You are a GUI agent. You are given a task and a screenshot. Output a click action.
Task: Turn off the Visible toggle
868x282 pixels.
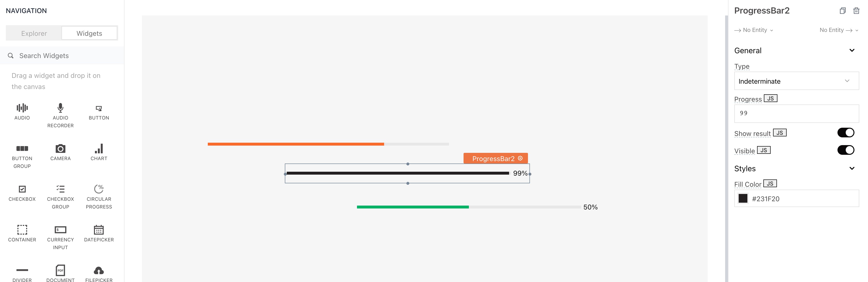(845, 150)
